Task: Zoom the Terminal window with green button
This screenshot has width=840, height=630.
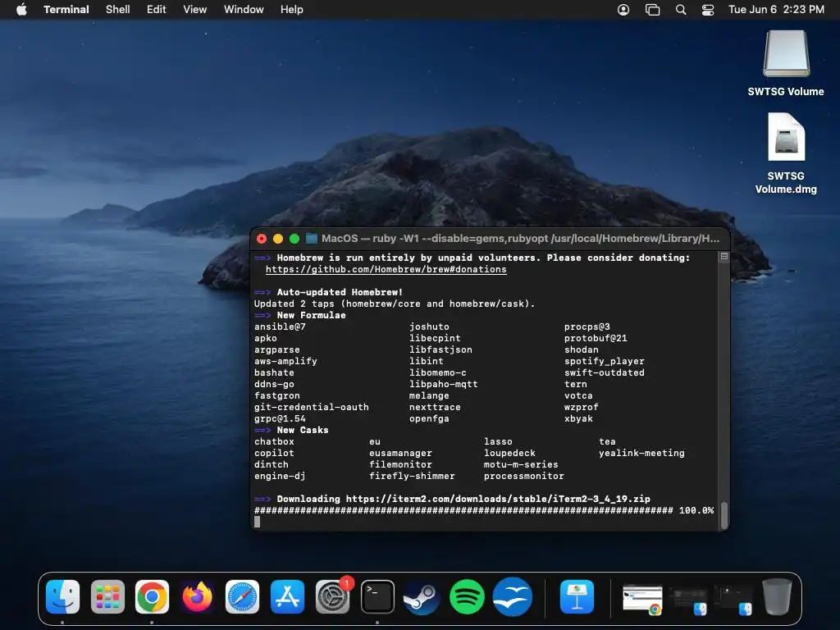Action: (294, 239)
